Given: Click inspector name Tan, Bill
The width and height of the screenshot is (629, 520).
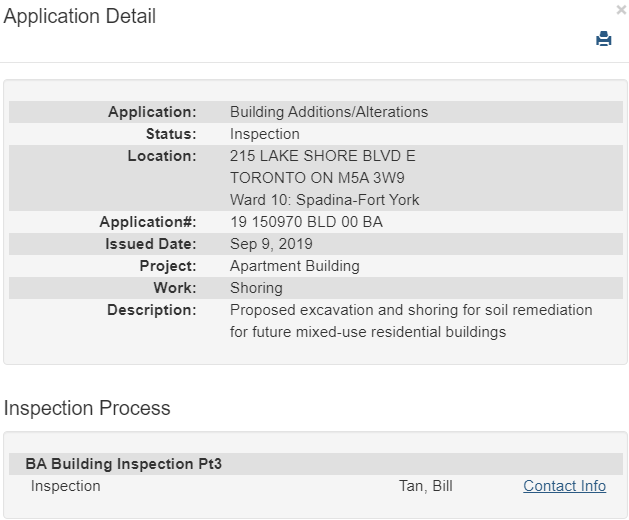Looking at the screenshot, I should pos(425,486).
